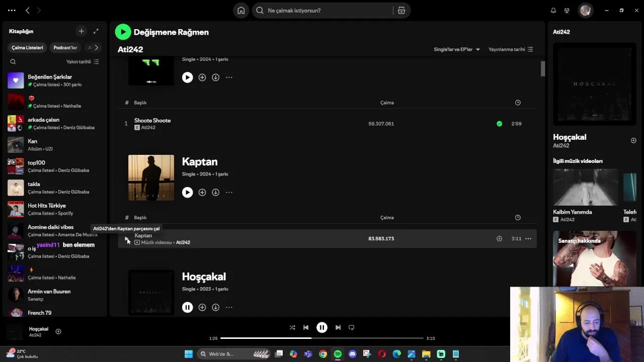This screenshot has height=362, width=644.
Task: Open Kalbim Yanımda music video thumbnail
Action: tap(586, 187)
